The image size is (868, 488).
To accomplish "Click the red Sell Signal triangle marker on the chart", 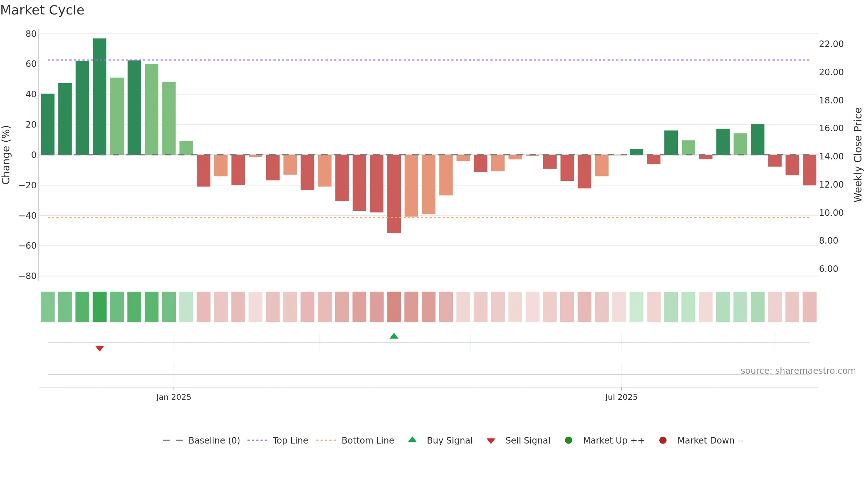I will [100, 348].
